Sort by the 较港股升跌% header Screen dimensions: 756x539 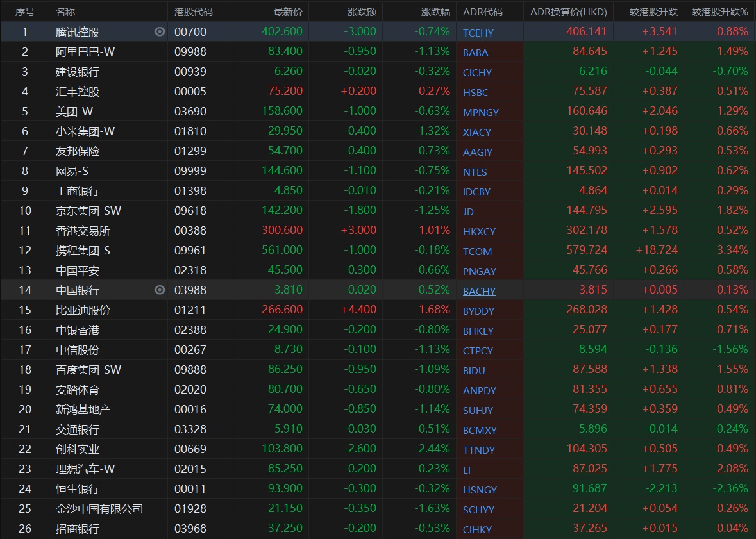719,12
